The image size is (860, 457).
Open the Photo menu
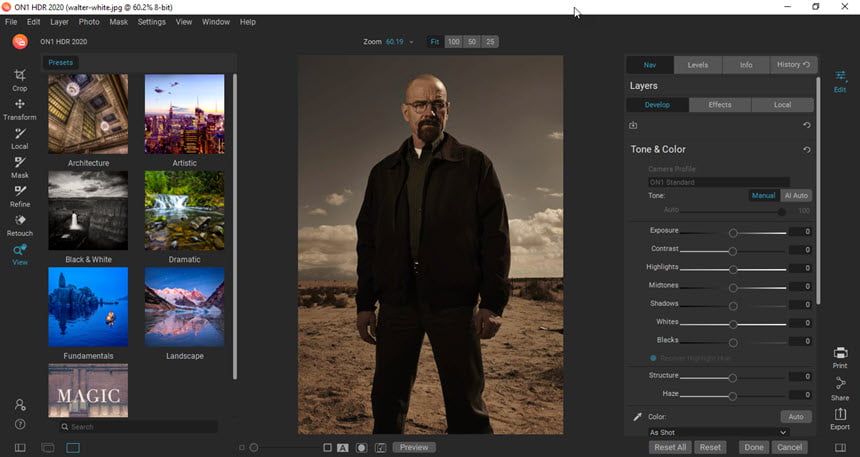[x=89, y=22]
